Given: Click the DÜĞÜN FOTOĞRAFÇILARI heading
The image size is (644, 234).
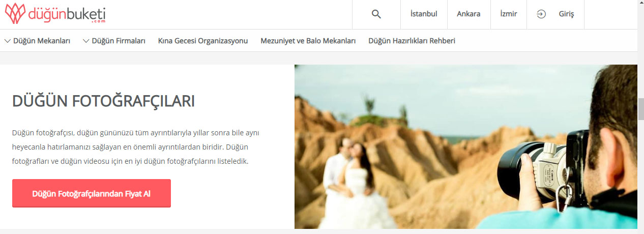Looking at the screenshot, I should pos(103,101).
